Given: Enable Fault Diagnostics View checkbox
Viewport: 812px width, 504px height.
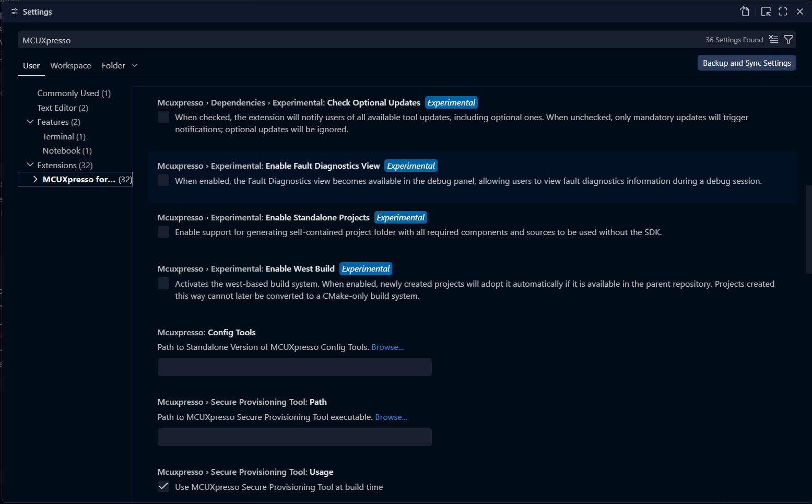Looking at the screenshot, I should pyautogui.click(x=163, y=181).
